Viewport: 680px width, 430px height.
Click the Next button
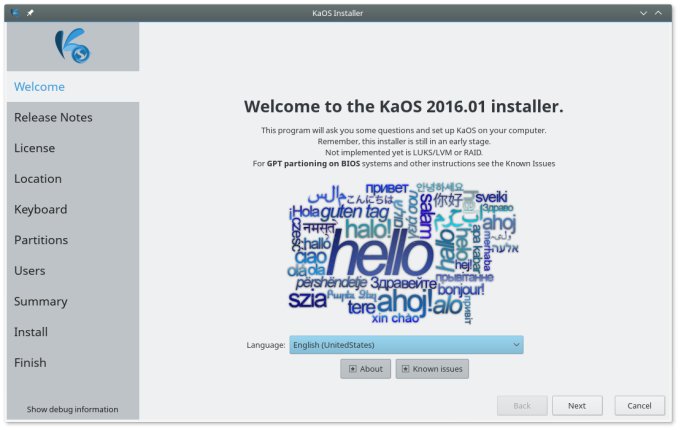click(577, 406)
